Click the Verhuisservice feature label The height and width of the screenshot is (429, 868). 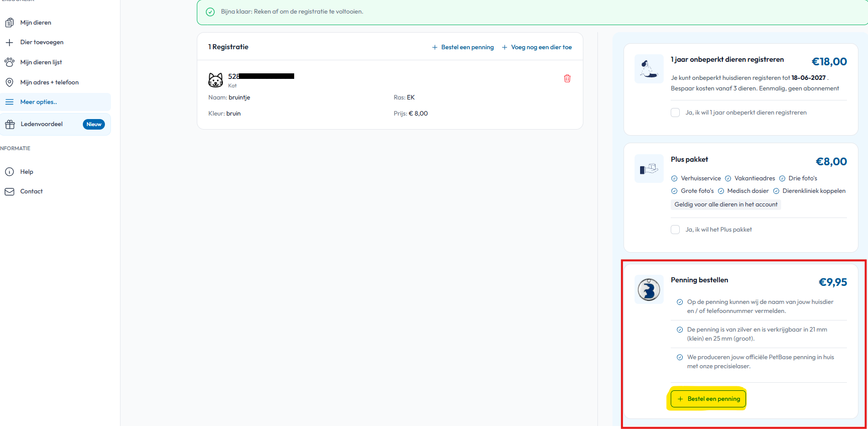click(x=701, y=178)
